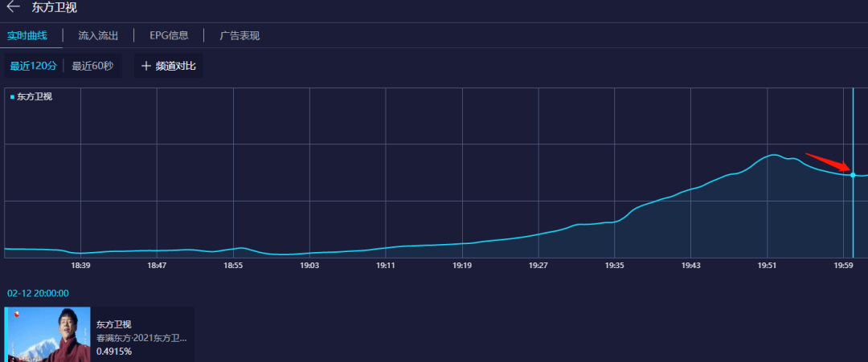
Task: Click the 18:55 time axis label
Action: click(233, 266)
